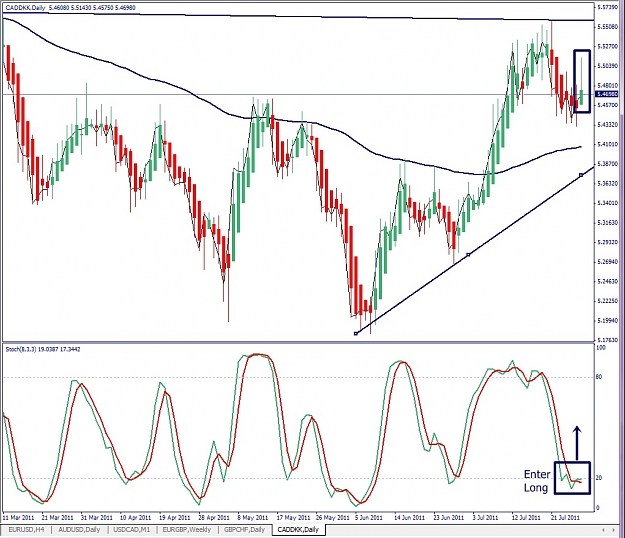The height and width of the screenshot is (538, 625).
Task: Click the 12 Jul 2011 date label
Action: tap(526, 518)
